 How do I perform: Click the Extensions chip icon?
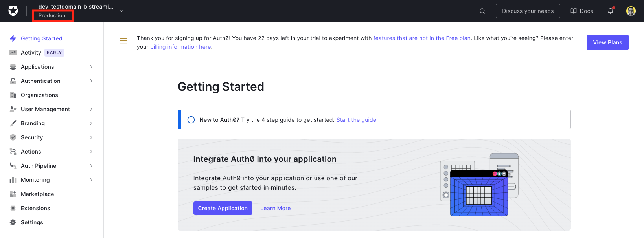coord(13,208)
